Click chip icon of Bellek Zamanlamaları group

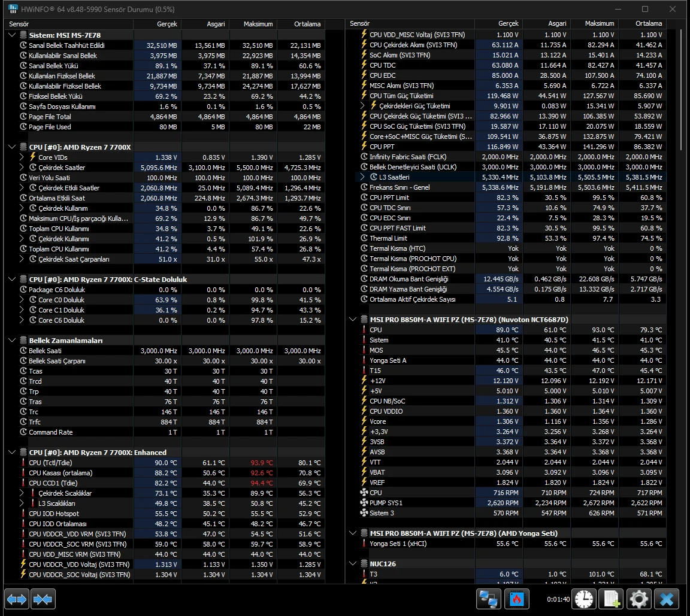coord(23,340)
